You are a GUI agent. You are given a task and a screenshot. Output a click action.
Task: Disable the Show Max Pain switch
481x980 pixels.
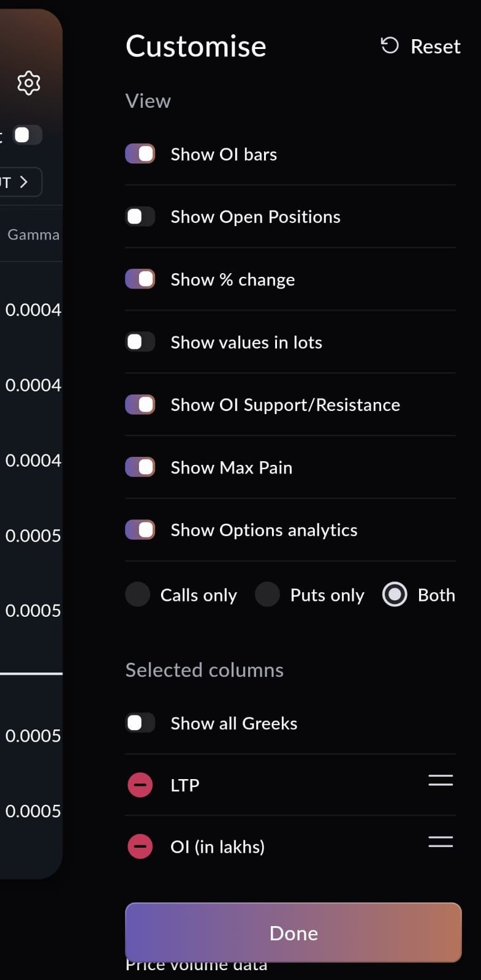coord(140,467)
